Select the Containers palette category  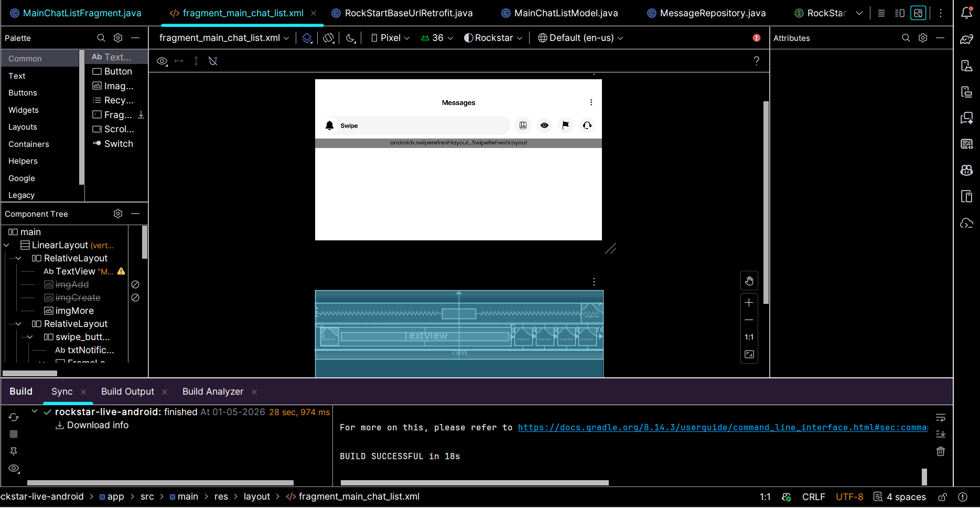click(x=29, y=144)
